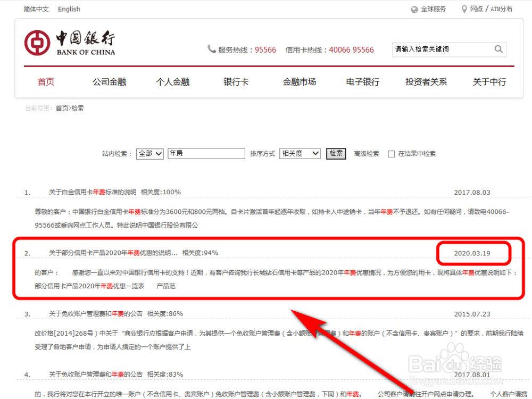Open 全球服务 link
The height and width of the screenshot is (399, 532).
(433, 9)
